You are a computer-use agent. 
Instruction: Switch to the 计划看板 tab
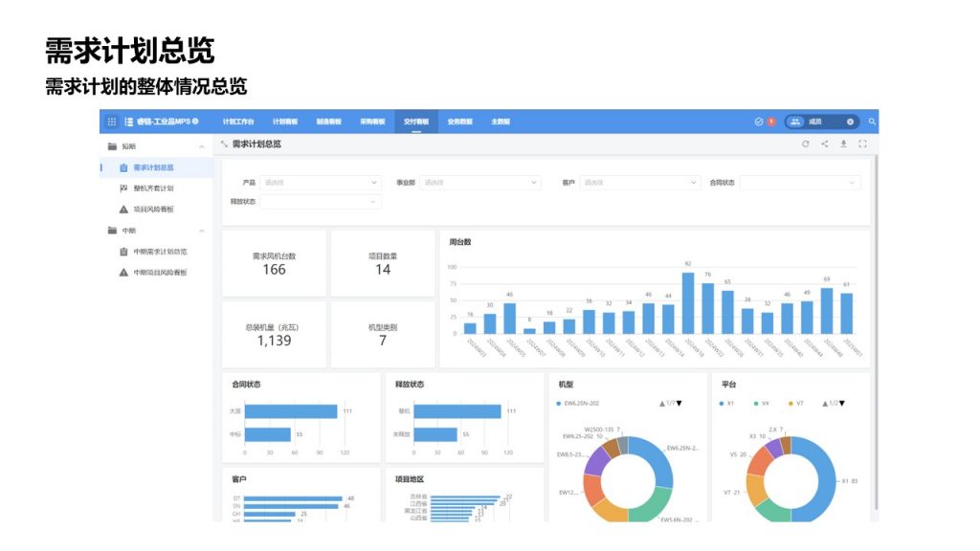coord(285,121)
